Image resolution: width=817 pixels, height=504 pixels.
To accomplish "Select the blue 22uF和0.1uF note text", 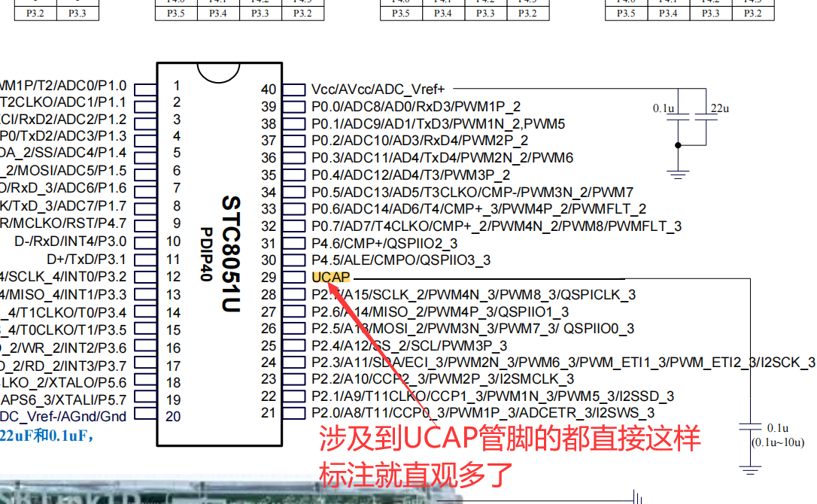I will point(47,436).
